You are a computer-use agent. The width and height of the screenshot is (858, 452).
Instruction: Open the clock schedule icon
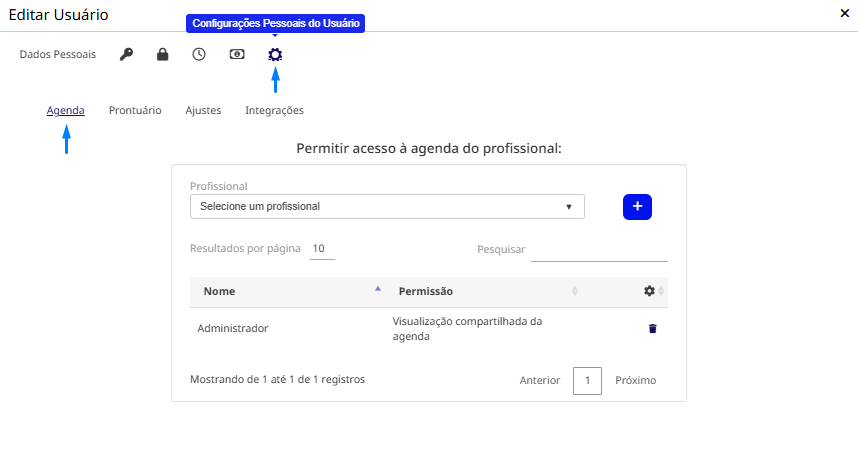click(x=199, y=54)
